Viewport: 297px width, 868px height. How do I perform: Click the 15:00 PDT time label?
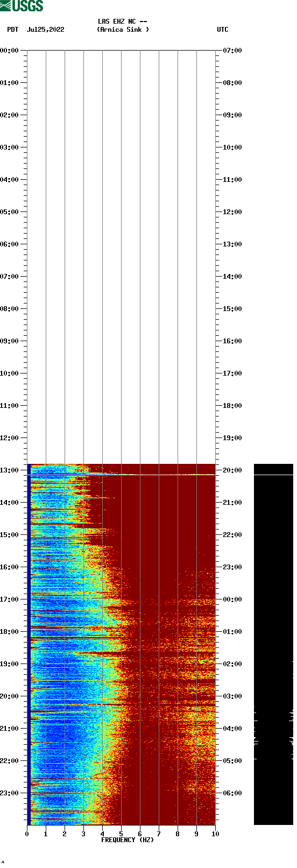pos(9,535)
